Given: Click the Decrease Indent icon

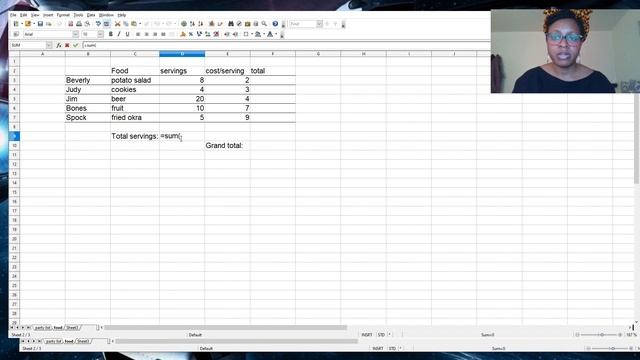Looking at the screenshot, I should point(227,34).
